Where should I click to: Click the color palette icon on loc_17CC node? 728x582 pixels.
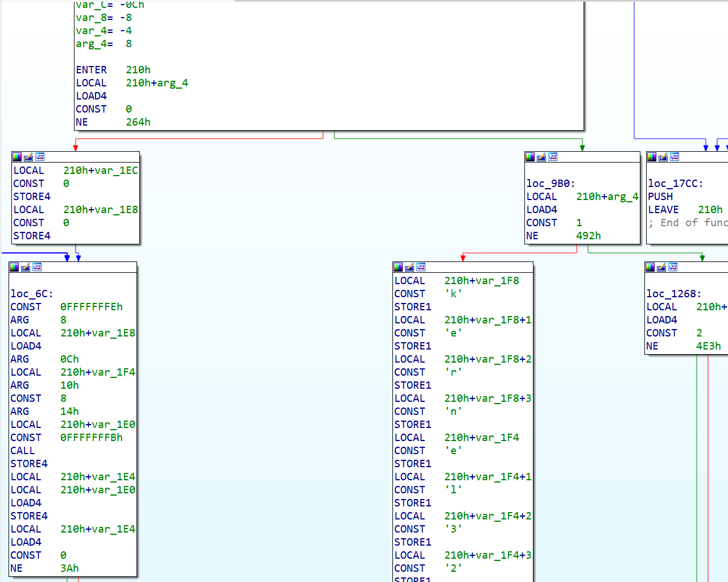click(652, 157)
